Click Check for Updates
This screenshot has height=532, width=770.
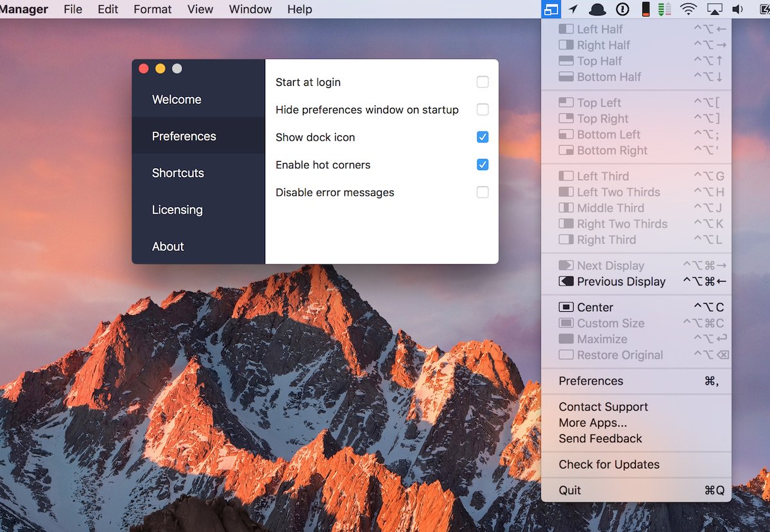[608, 464]
